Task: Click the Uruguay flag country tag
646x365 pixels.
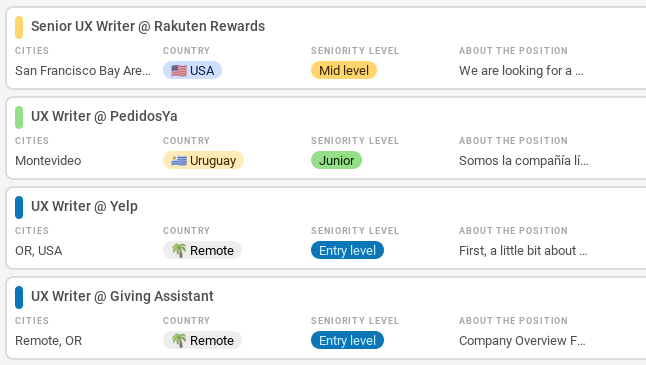Action: tap(204, 160)
